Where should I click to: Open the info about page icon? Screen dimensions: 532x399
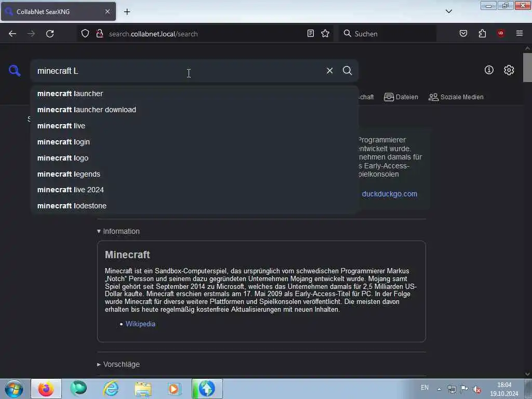coord(489,70)
